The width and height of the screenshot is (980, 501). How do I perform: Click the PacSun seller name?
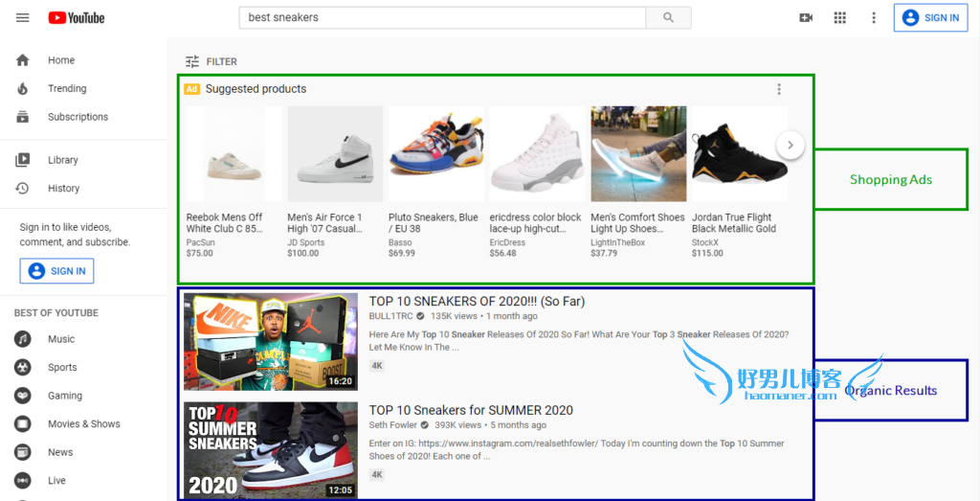(199, 242)
